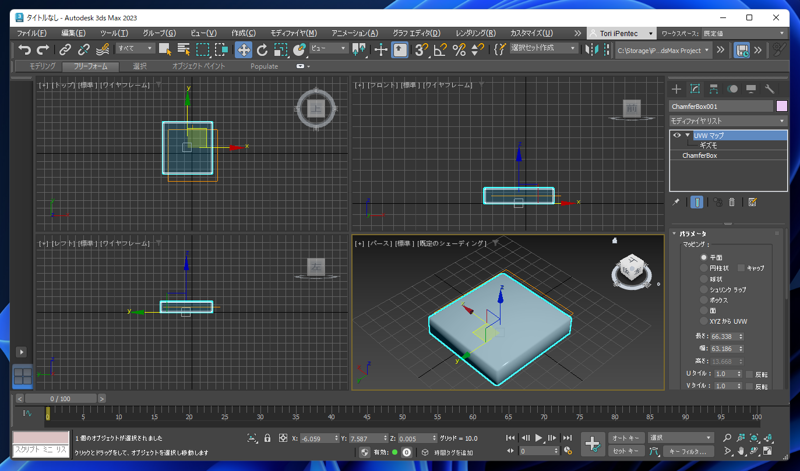
Task: Open the Display tab in command panel
Action: [751, 89]
